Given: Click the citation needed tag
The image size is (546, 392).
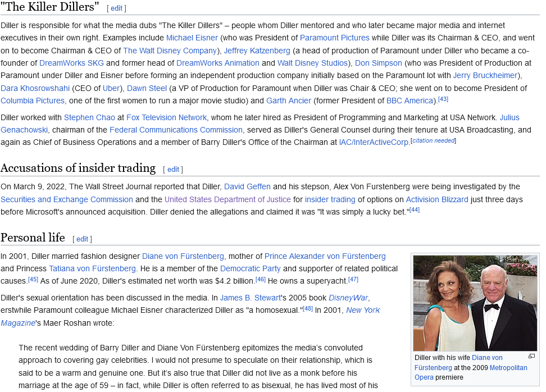Looking at the screenshot, I should (x=434, y=140).
